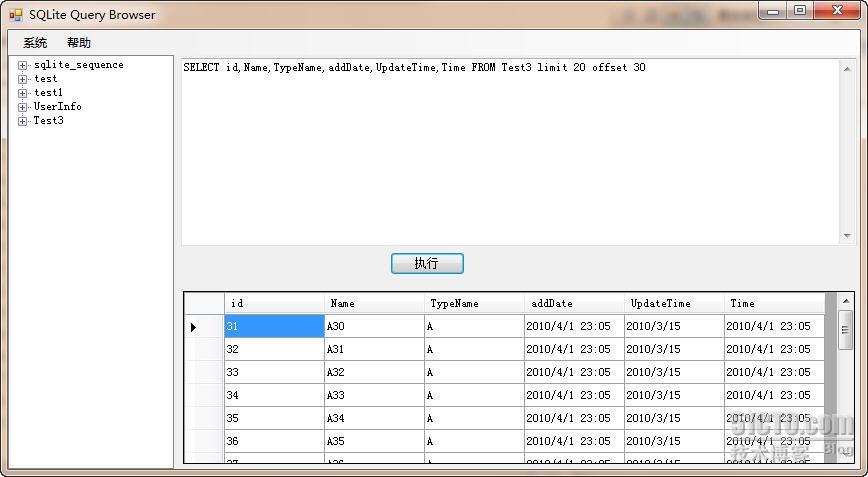Screen dimensions: 868x477
Task: Expand the UserInfo table node
Action: [x=22, y=107]
